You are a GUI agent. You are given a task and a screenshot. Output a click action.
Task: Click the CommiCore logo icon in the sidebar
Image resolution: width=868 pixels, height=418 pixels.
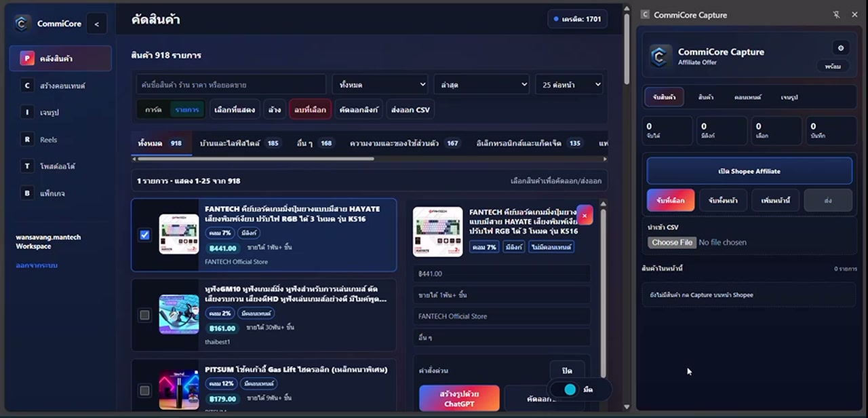[x=22, y=24]
